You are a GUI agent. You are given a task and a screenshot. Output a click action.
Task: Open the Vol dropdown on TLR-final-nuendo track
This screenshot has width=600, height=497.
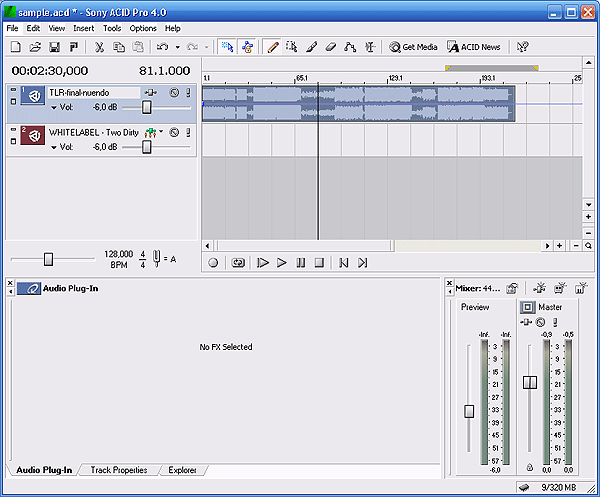[53, 107]
